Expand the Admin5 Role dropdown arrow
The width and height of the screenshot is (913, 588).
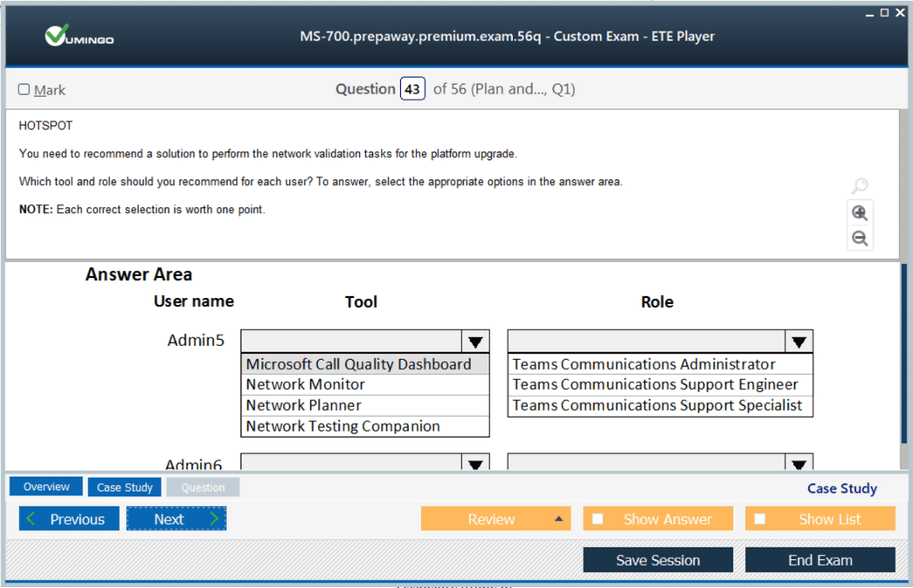point(799,341)
